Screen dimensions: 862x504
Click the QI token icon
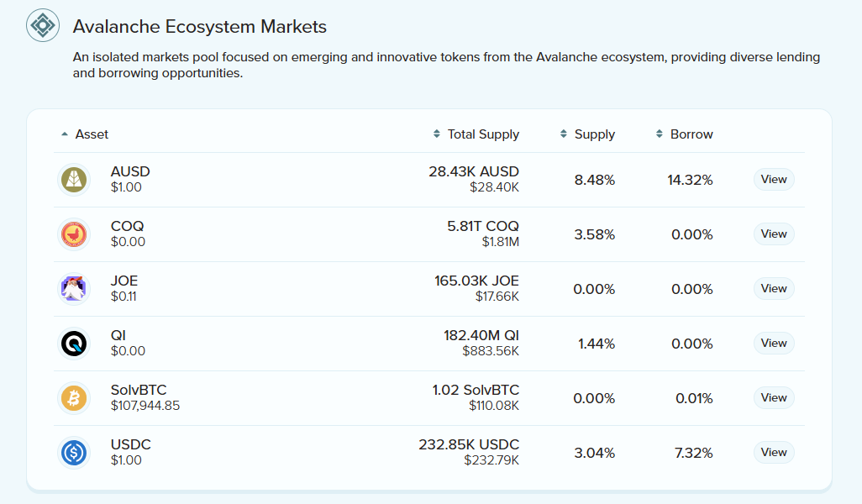74,343
